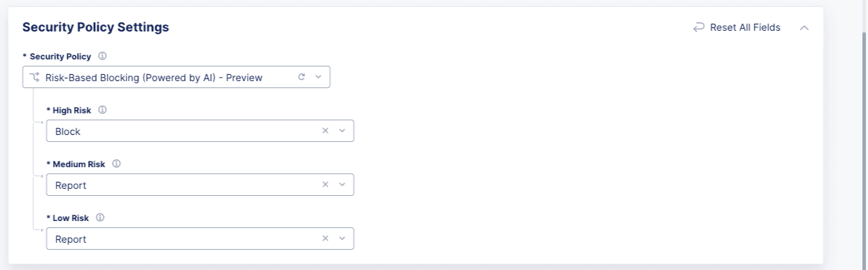
Task: Click the Reset All Fields arrow icon
Action: pos(699,27)
